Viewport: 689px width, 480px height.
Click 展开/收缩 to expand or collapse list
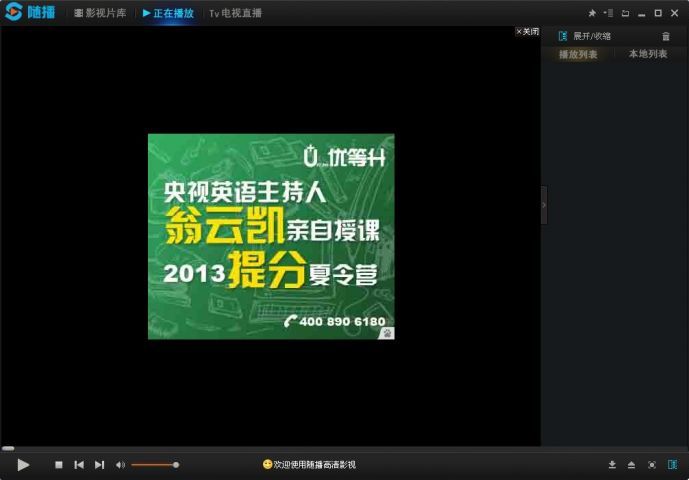(x=590, y=36)
